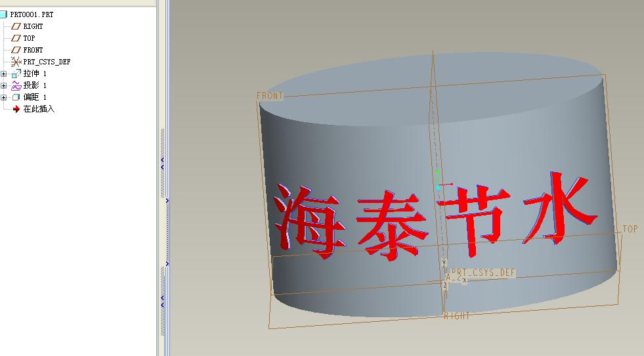The height and width of the screenshot is (356, 644).
Task: Click the RIGHT plane label in viewport
Action: click(457, 316)
